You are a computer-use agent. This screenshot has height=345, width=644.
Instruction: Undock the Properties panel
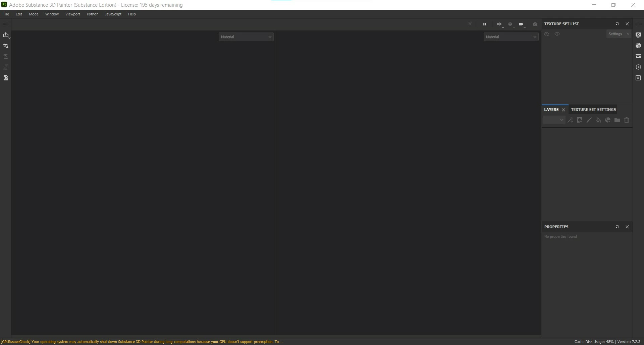tap(617, 227)
